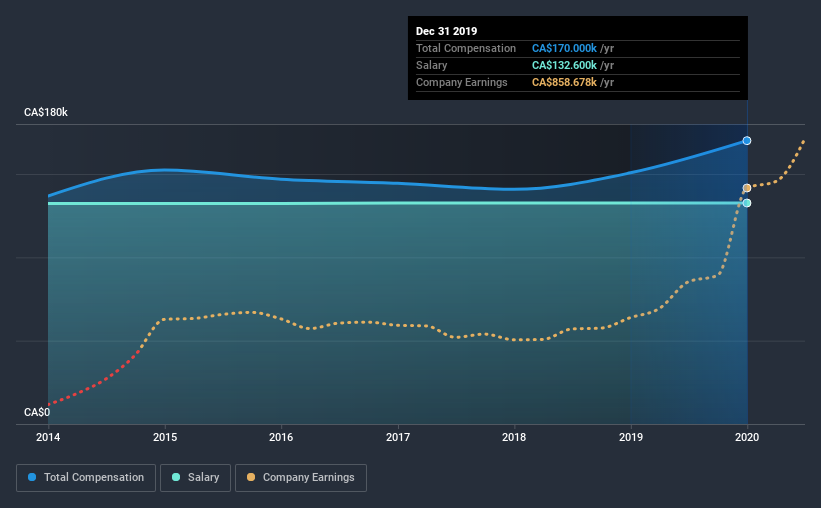Click the Total Compensation row label in tooltip
This screenshot has height=508, width=821.
coord(466,48)
